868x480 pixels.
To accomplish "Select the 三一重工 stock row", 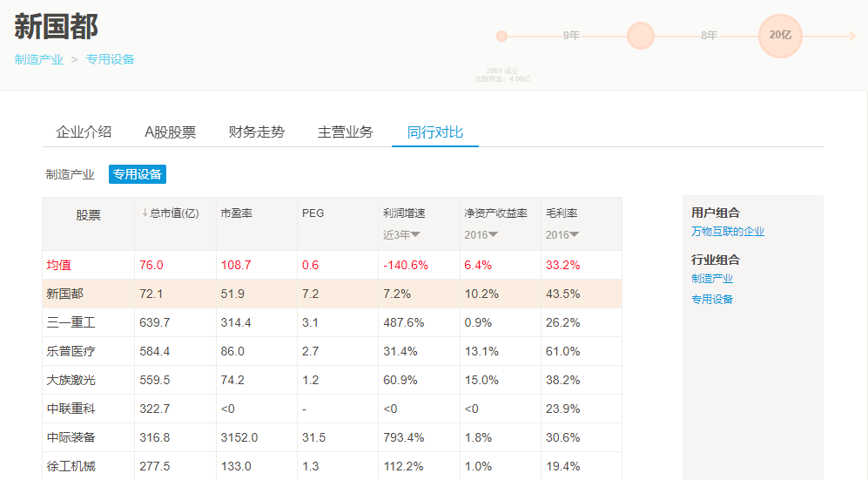I will [71, 322].
